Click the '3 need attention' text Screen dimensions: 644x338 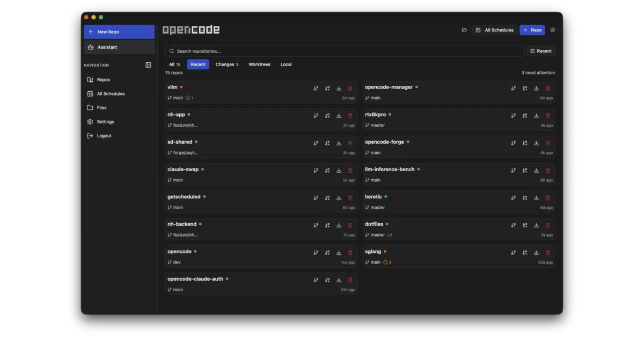(x=538, y=72)
